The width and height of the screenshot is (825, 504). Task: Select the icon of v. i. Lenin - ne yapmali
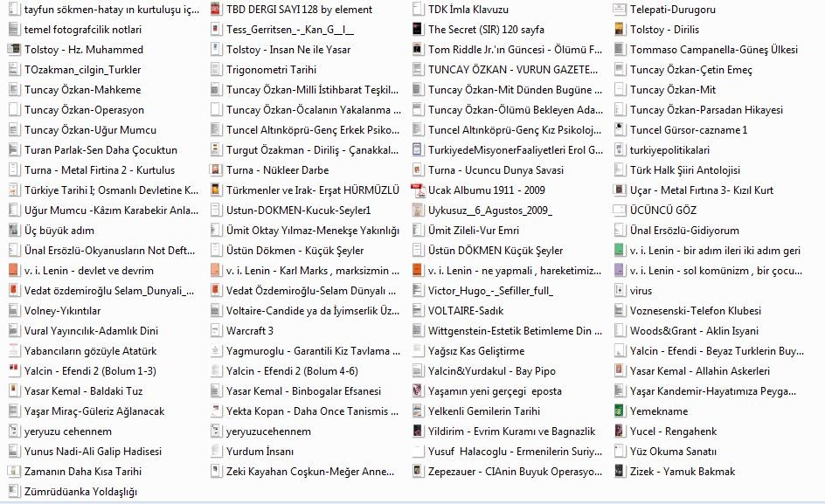point(418,271)
